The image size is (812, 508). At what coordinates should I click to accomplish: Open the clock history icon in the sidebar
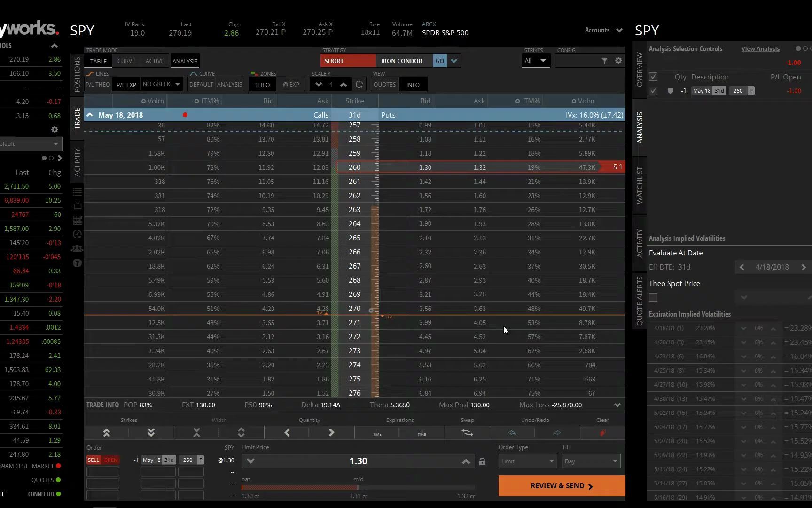tap(78, 234)
